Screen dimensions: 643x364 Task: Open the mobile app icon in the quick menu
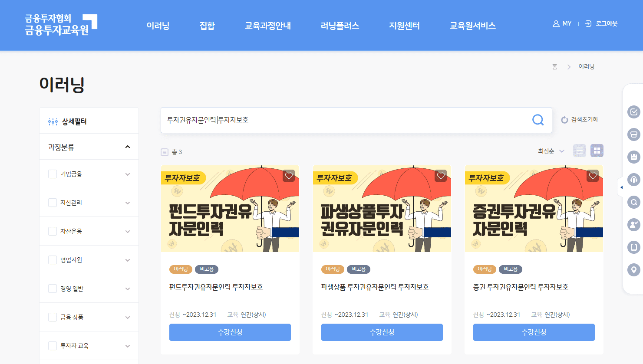pyautogui.click(x=633, y=247)
